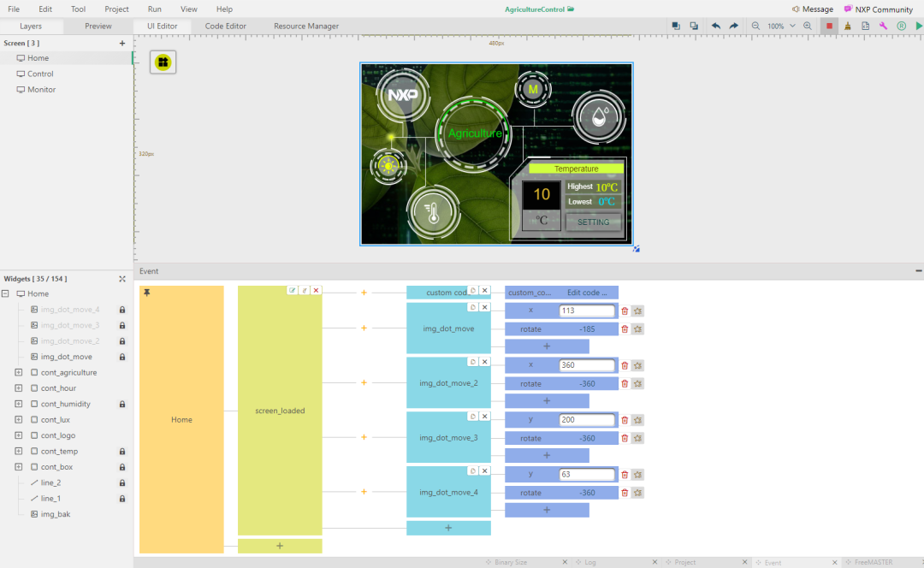Toggle lock on img_dot_move_2 widget

coord(122,341)
